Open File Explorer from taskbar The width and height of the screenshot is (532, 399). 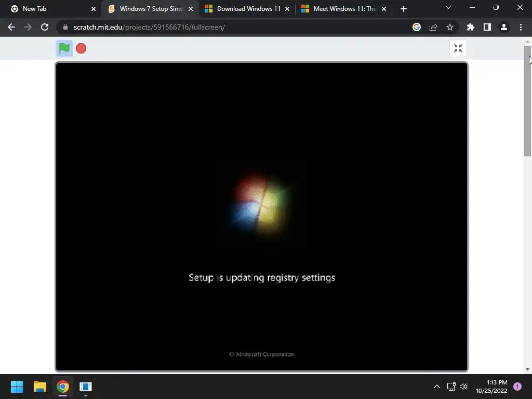point(39,387)
